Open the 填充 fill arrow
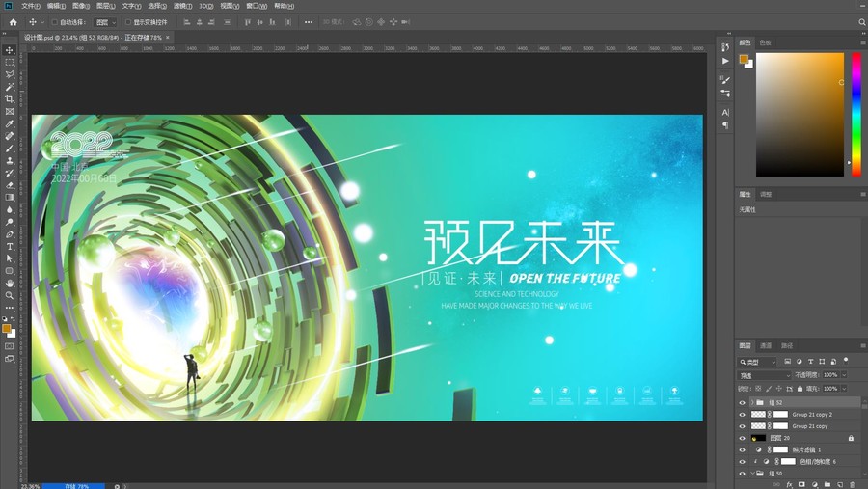The image size is (868, 489). tap(844, 389)
